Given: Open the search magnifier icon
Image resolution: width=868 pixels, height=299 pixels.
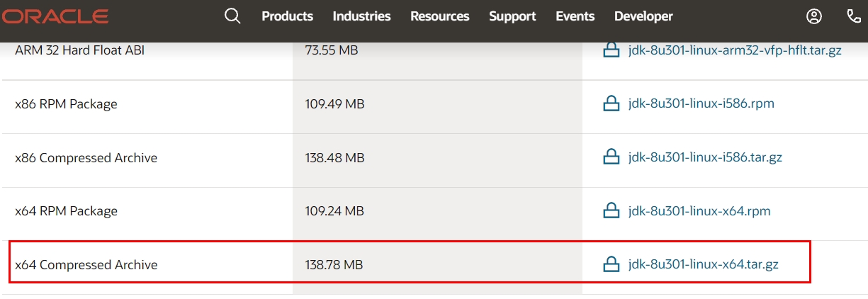Looking at the screenshot, I should [232, 16].
